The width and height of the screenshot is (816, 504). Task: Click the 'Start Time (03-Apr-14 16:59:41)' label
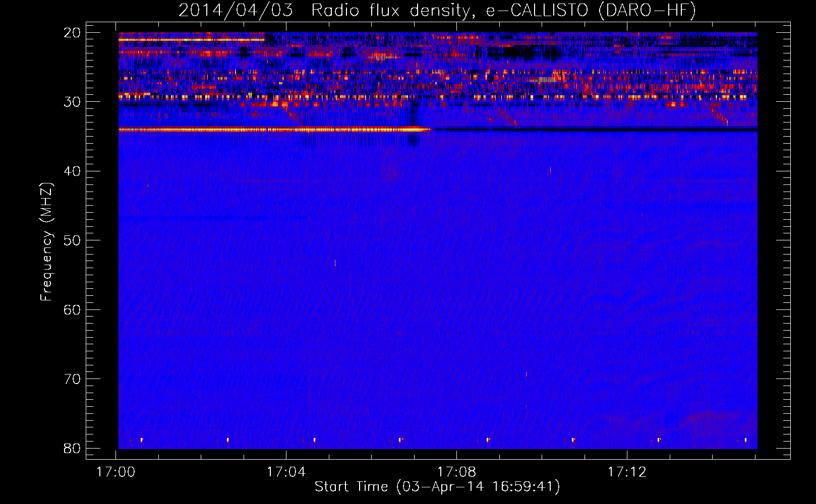point(437,487)
